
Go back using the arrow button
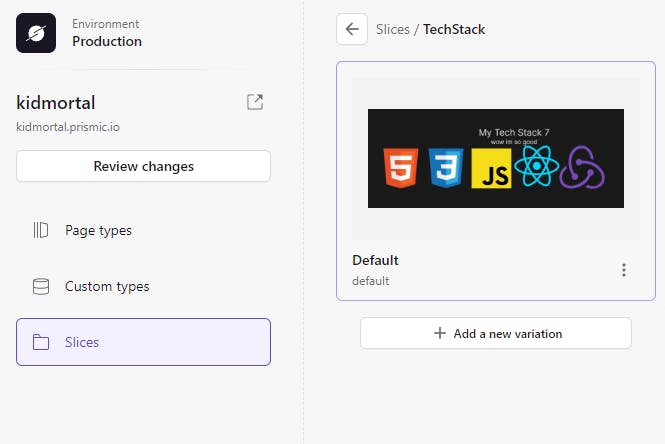coord(352,29)
